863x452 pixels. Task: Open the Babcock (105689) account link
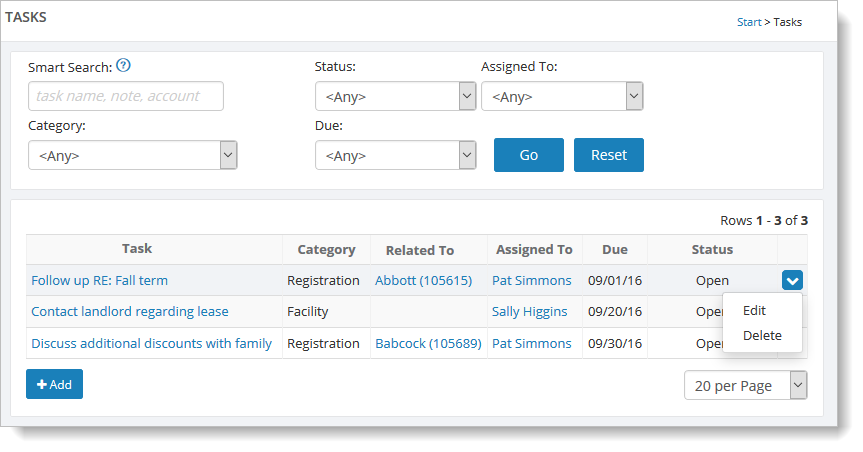pyautogui.click(x=428, y=343)
